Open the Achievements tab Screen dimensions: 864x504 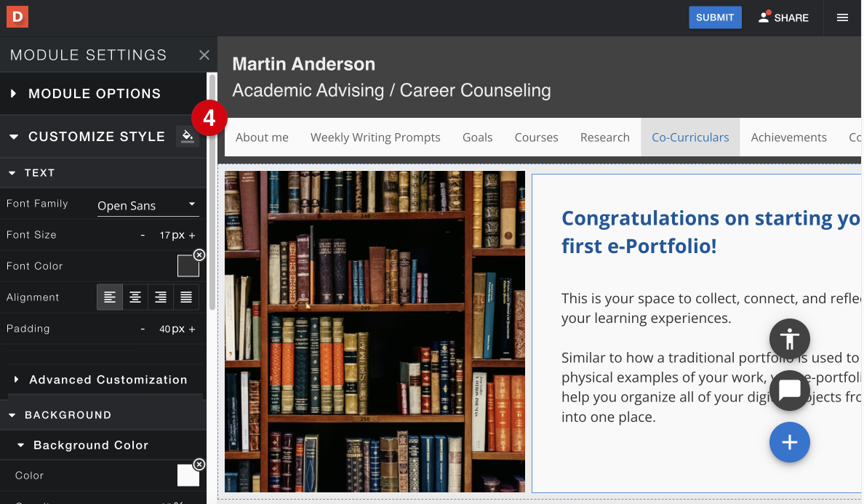[788, 137]
